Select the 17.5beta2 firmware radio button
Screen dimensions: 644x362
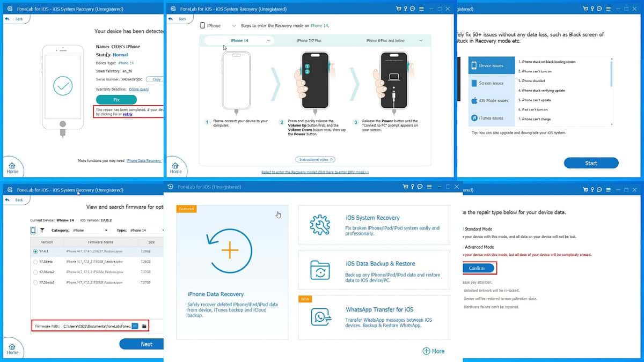pos(35,272)
